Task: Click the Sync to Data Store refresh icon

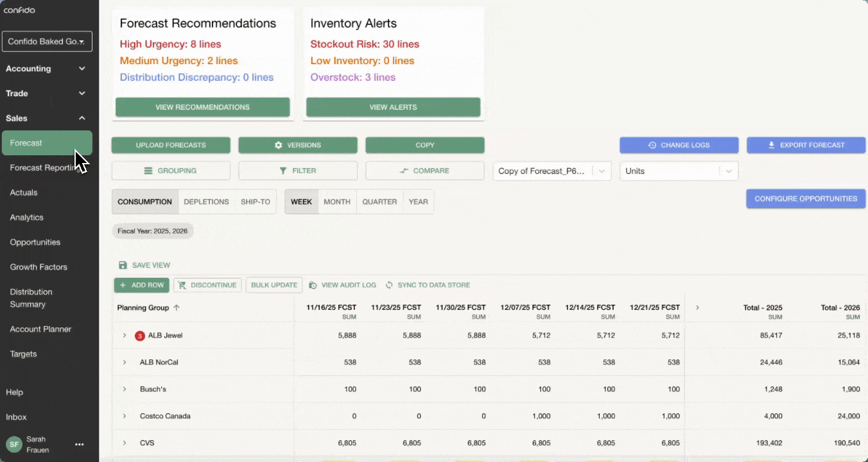Action: (389, 285)
